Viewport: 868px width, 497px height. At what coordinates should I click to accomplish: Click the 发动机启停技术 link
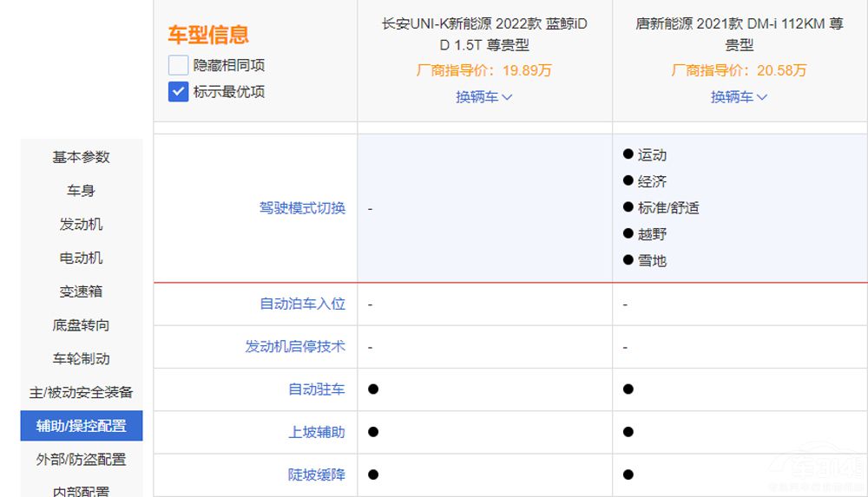pos(295,346)
